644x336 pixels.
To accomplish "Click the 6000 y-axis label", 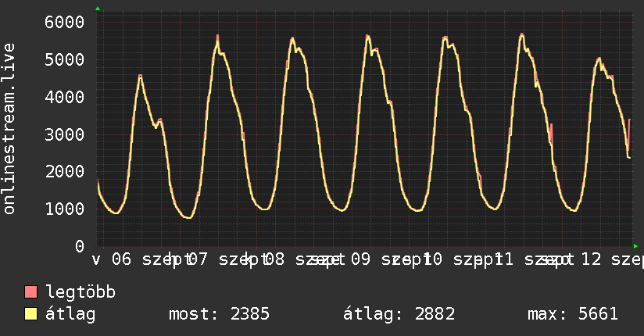I will (x=65, y=22).
